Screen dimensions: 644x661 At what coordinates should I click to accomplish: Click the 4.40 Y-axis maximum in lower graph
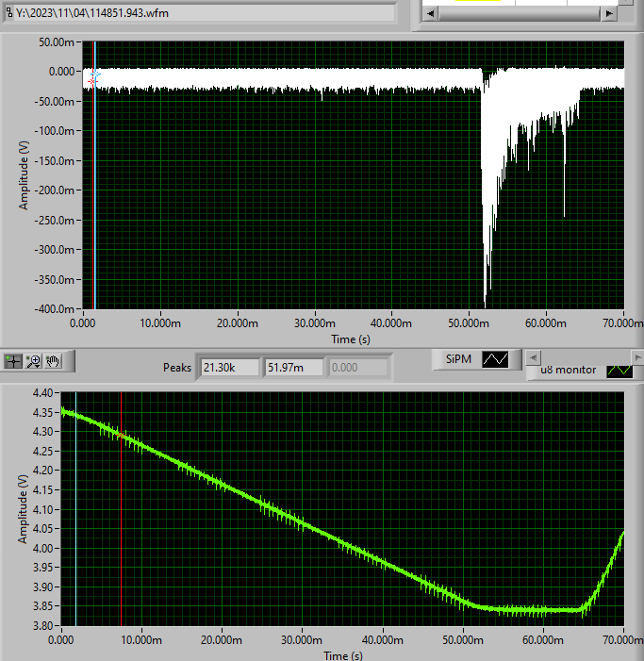42,393
